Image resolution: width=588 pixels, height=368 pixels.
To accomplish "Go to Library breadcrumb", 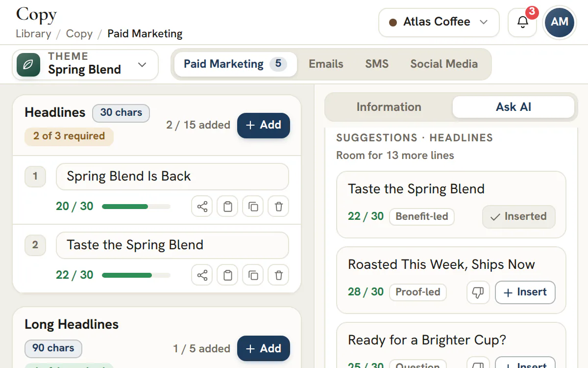I will coord(33,34).
